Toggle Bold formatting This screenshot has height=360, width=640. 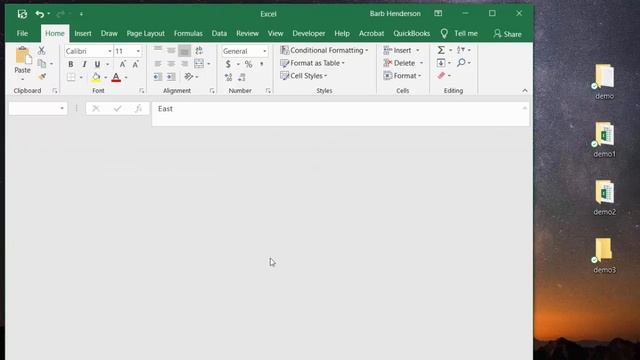[71, 64]
